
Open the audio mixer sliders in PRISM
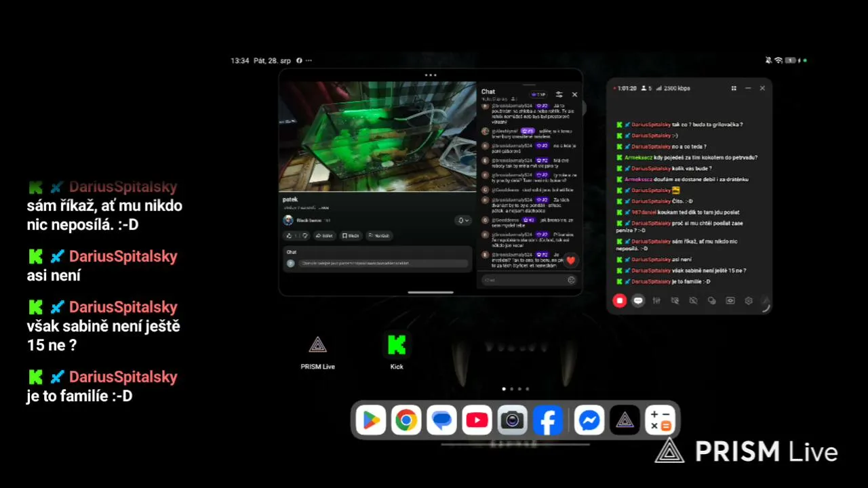coord(656,301)
